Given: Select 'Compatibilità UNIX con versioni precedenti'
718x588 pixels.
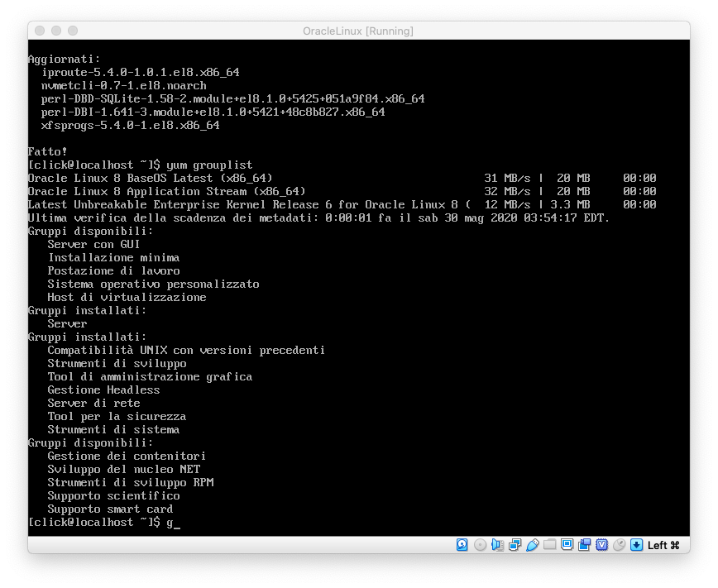Looking at the screenshot, I should [186, 351].
